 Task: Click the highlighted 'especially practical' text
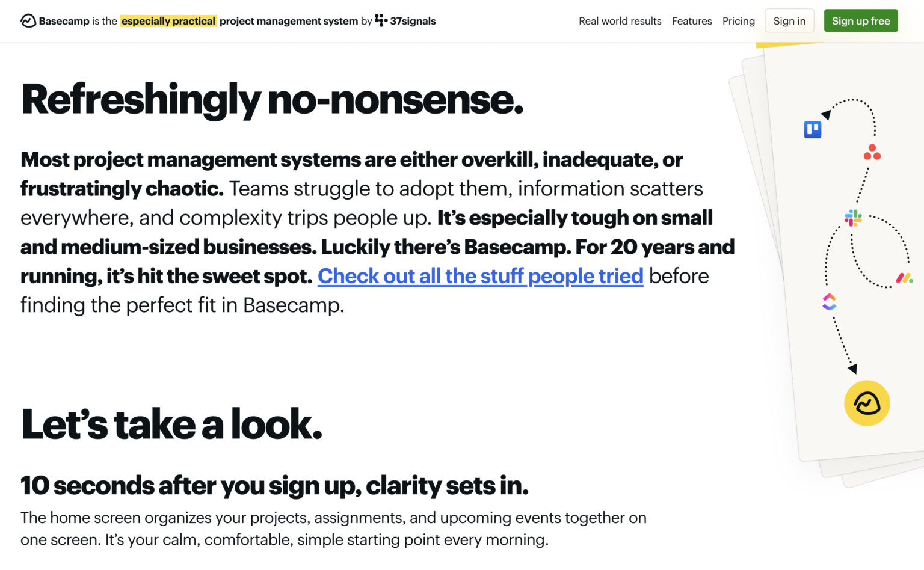pyautogui.click(x=168, y=20)
